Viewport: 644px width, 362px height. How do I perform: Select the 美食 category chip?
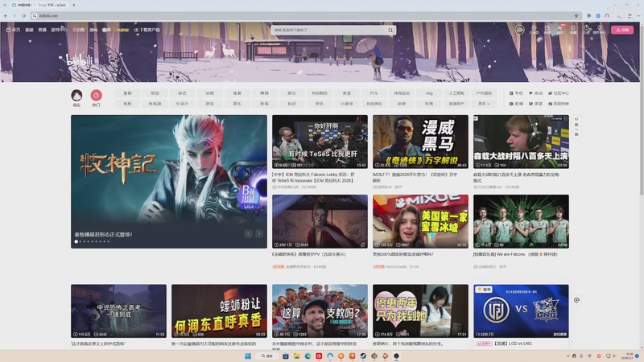[347, 93]
